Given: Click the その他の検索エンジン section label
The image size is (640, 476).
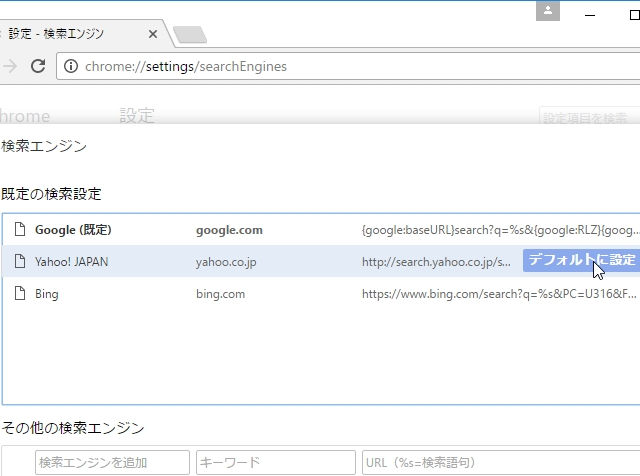Looking at the screenshot, I should (x=73, y=428).
